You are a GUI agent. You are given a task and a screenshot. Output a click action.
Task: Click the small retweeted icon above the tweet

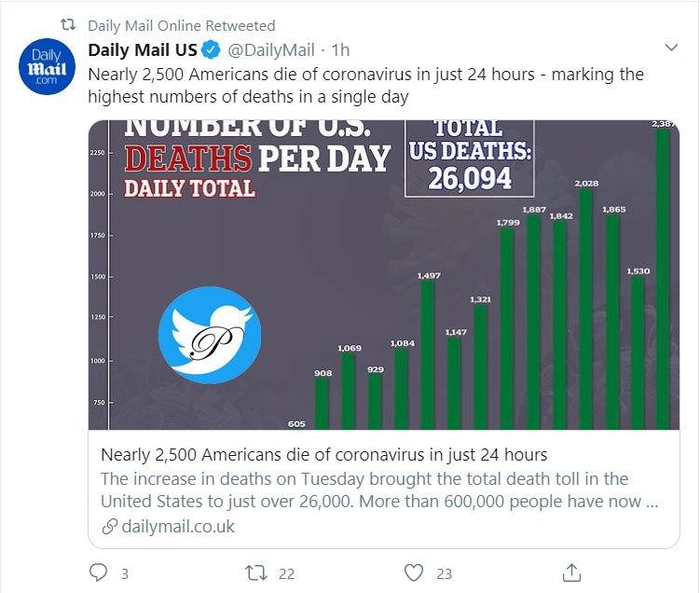[66, 25]
